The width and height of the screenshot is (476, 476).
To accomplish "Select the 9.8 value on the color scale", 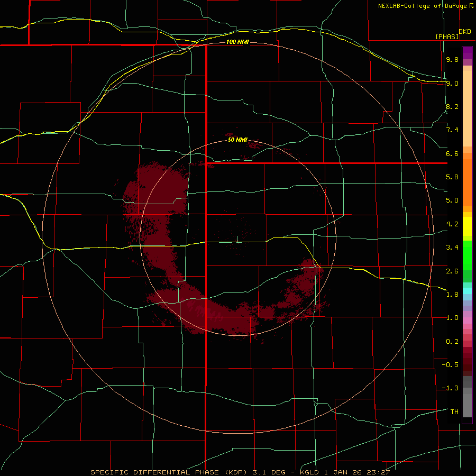I will 452,59.
